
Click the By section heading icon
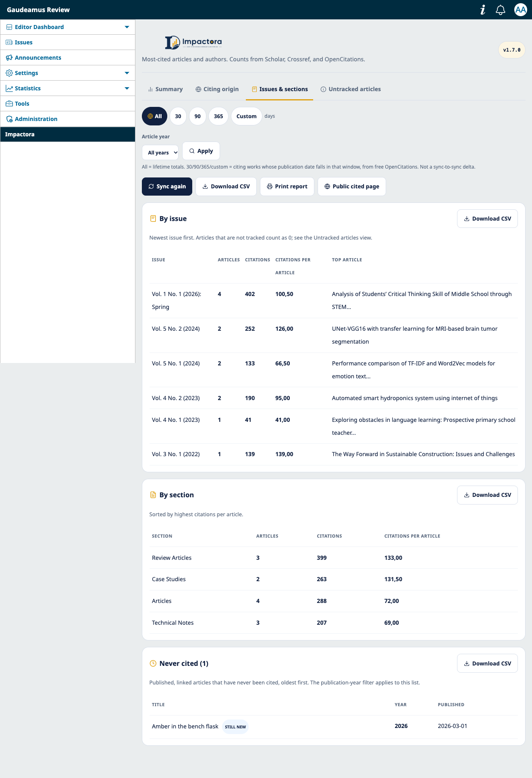[153, 495]
